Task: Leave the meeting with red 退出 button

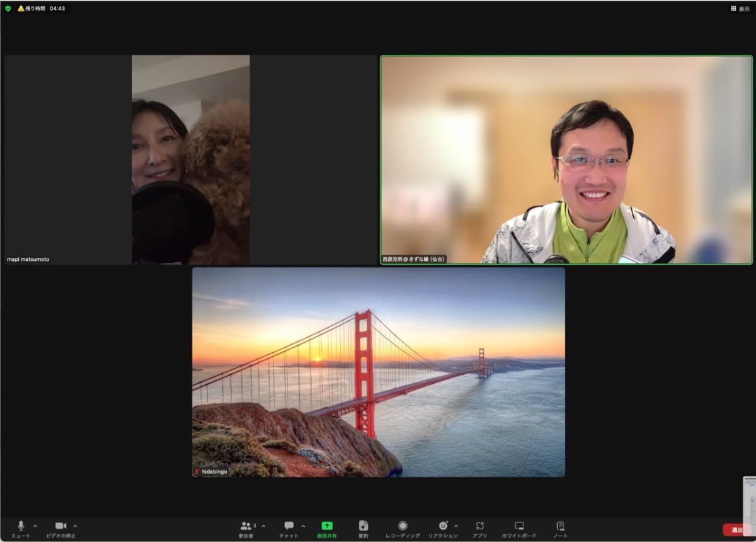Action: click(736, 529)
